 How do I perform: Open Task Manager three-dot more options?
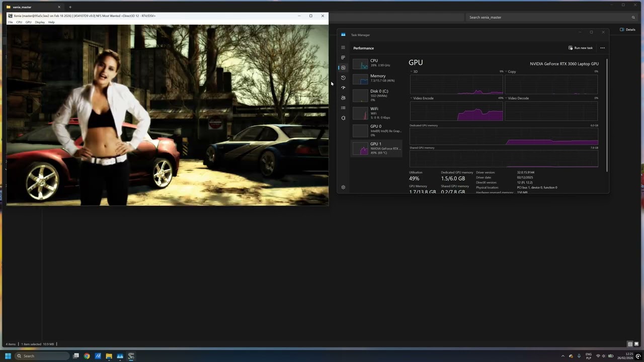[x=602, y=48]
